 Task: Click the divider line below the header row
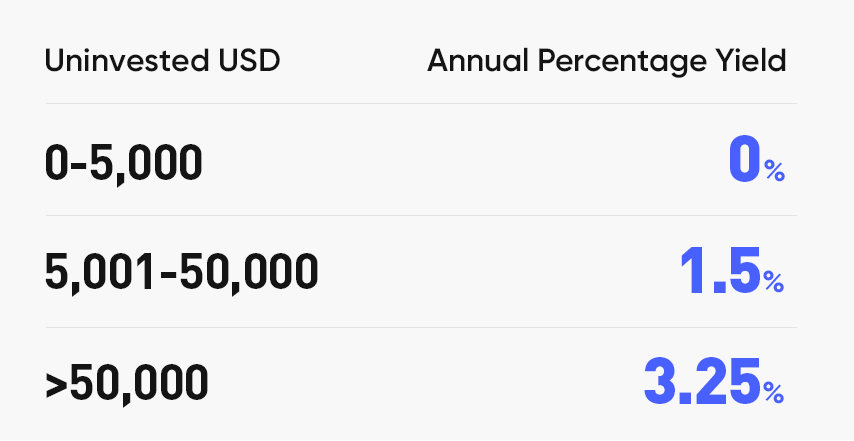pos(420,103)
